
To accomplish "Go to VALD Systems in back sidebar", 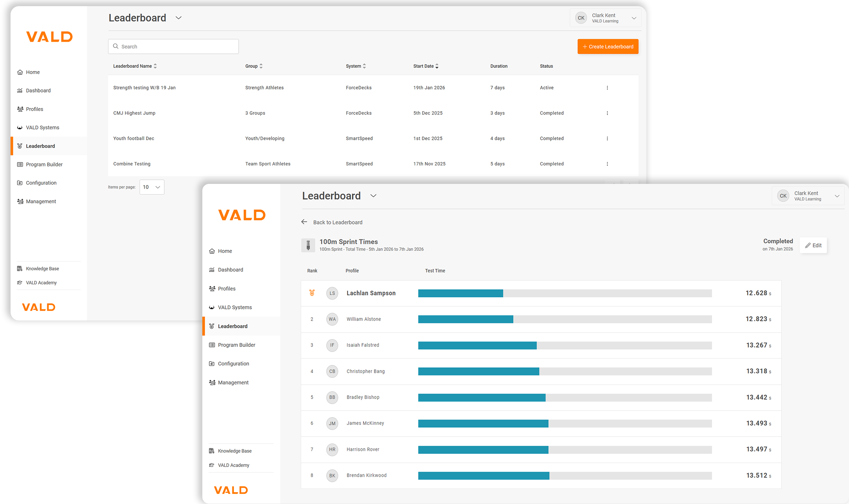I will 43,127.
